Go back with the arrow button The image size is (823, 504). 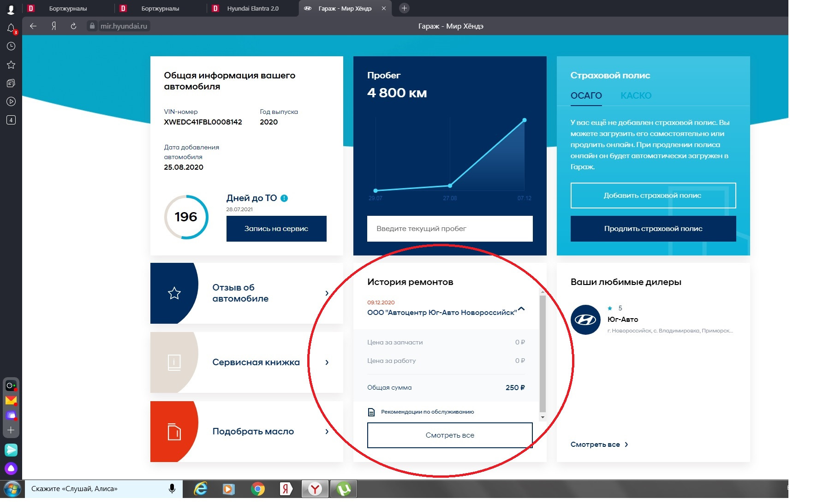tap(33, 26)
